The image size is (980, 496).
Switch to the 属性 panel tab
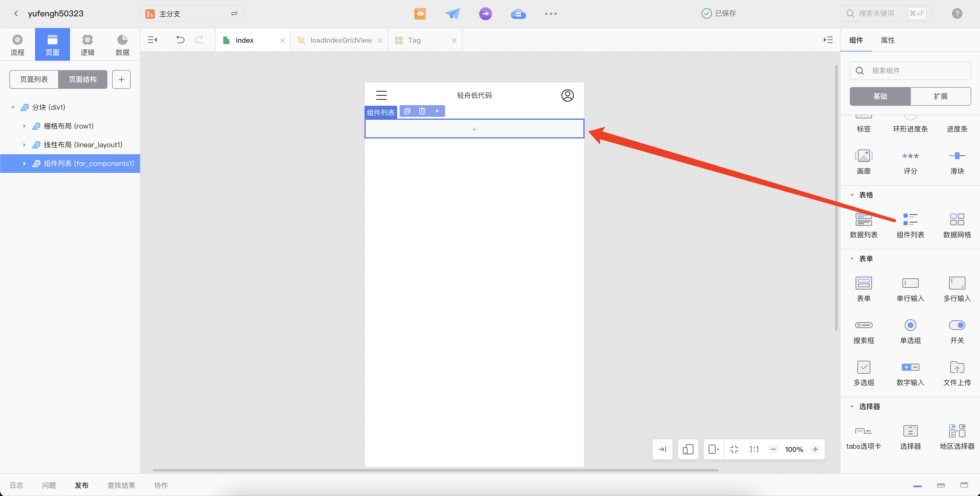point(887,40)
